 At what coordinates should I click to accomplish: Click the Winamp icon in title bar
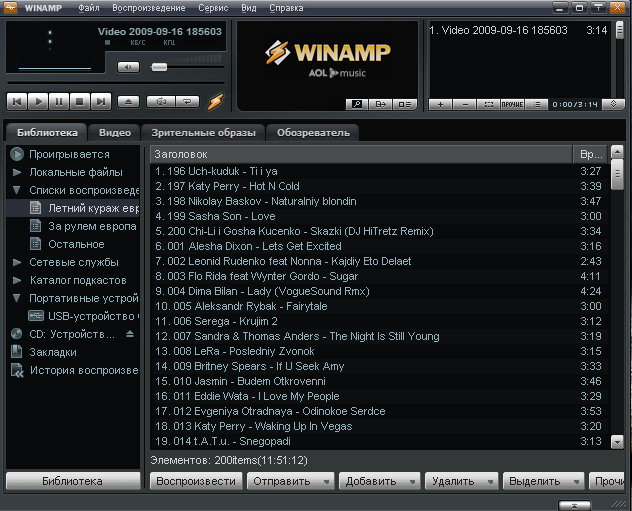tap(10, 7)
